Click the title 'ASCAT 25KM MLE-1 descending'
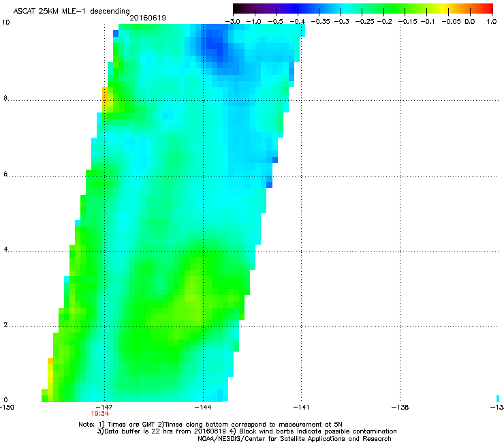The image size is (504, 443). 72,11
